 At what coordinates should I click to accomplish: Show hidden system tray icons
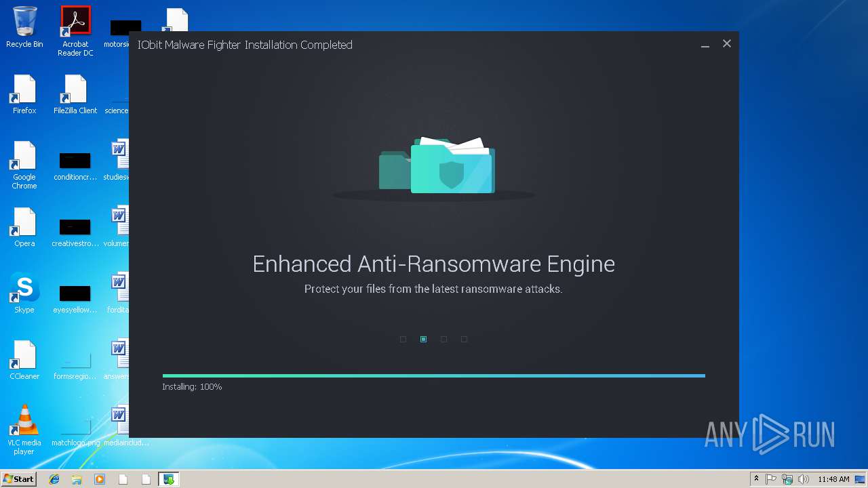756,479
